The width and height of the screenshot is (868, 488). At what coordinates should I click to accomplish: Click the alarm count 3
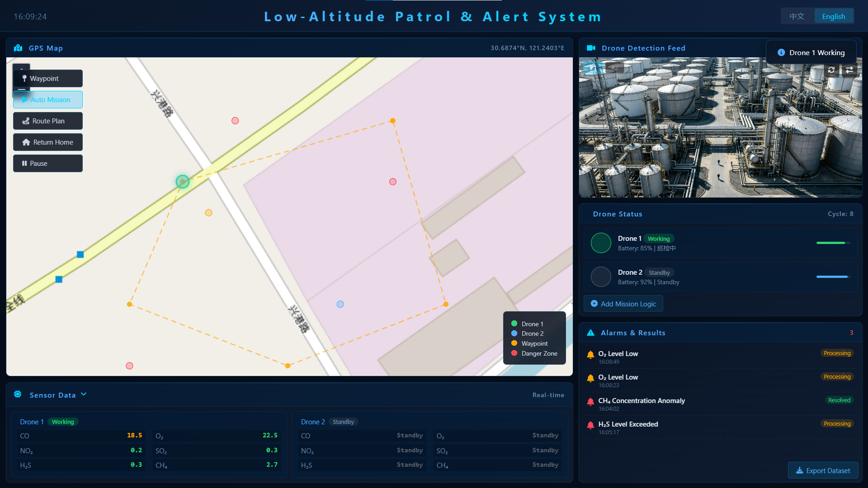point(851,333)
